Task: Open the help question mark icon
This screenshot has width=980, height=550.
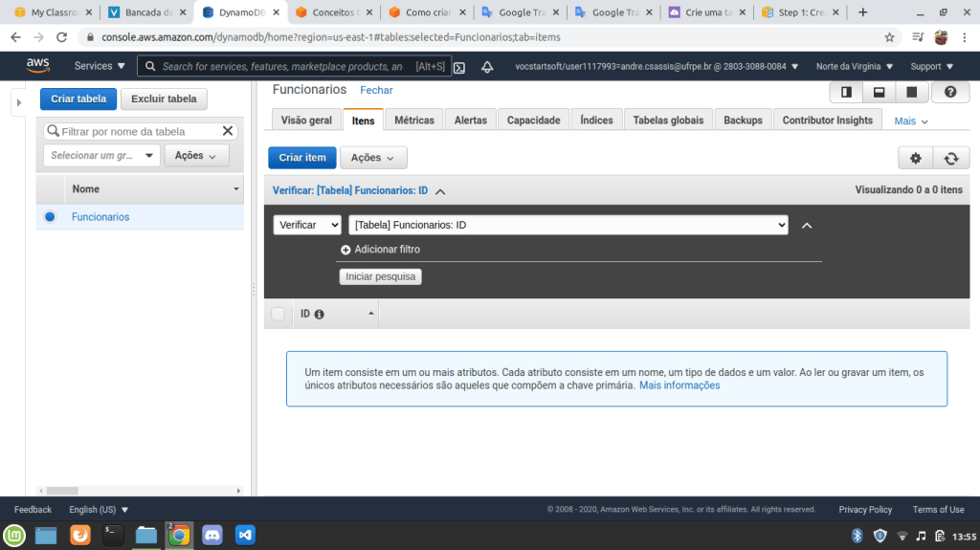Action: pos(950,92)
